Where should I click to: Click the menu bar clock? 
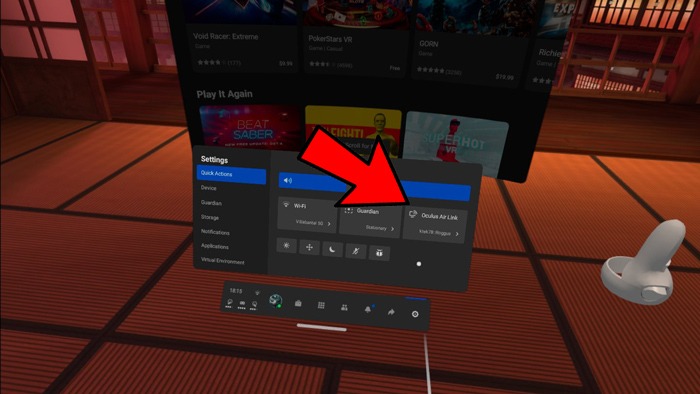pyautogui.click(x=236, y=290)
